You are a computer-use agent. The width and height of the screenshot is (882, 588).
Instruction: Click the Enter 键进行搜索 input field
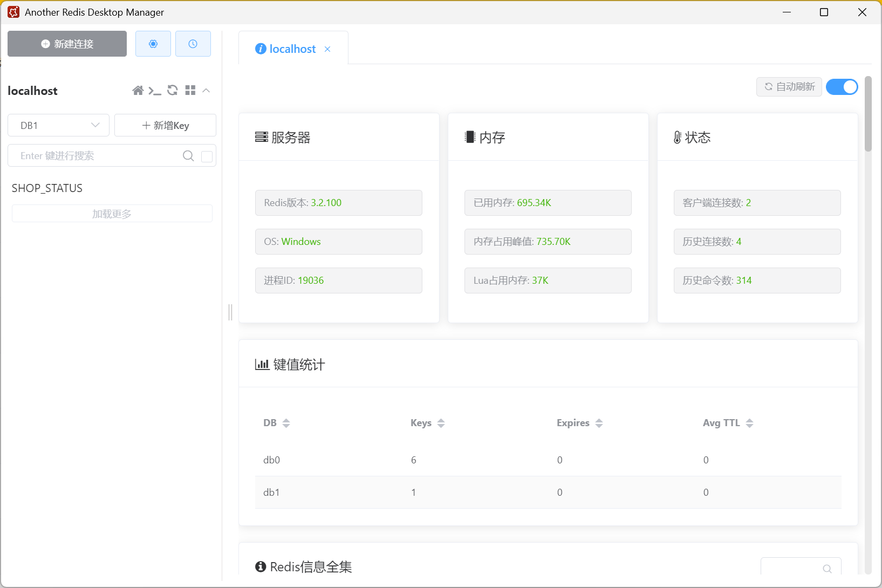(x=97, y=156)
